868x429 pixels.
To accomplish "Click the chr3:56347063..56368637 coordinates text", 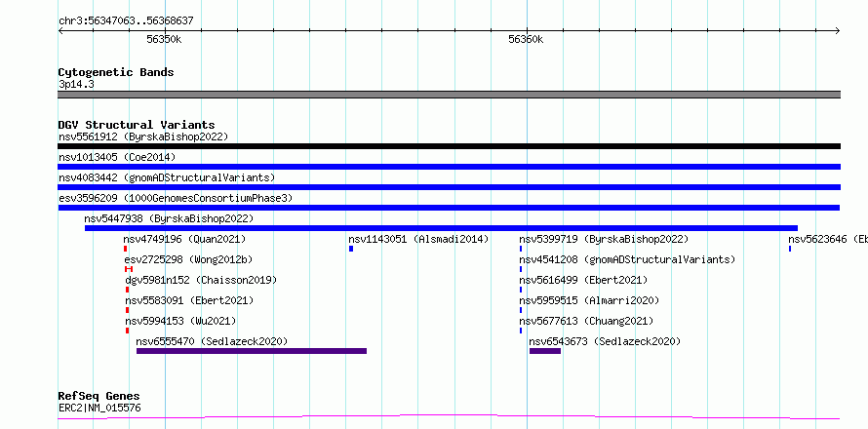I will (x=126, y=21).
